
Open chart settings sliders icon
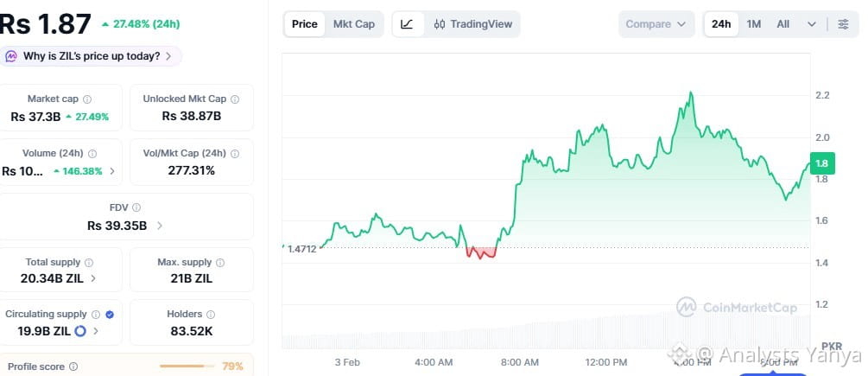click(843, 24)
